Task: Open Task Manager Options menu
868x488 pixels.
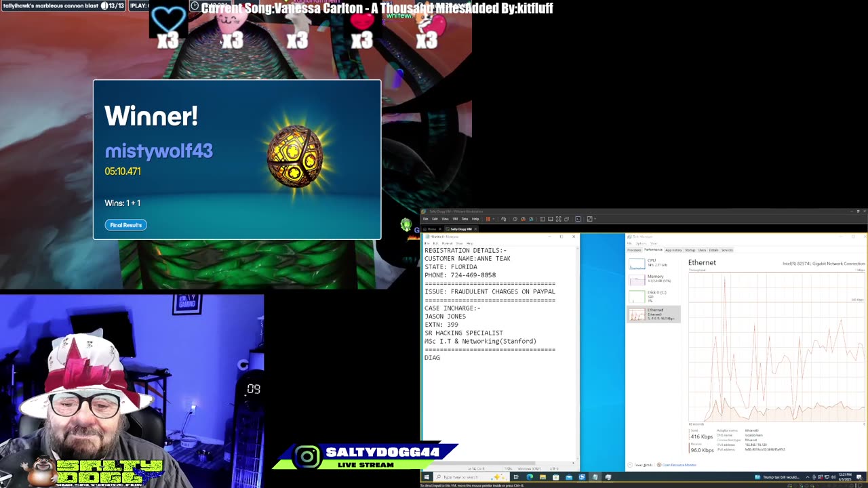Action: tap(641, 243)
